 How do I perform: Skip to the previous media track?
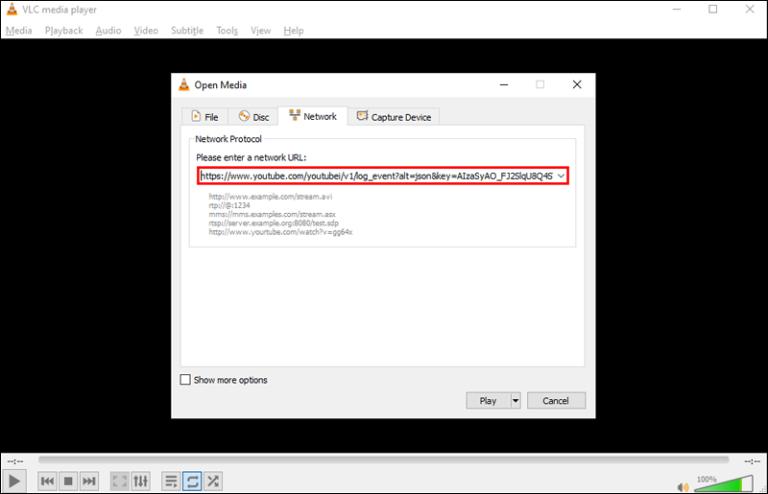tap(48, 481)
